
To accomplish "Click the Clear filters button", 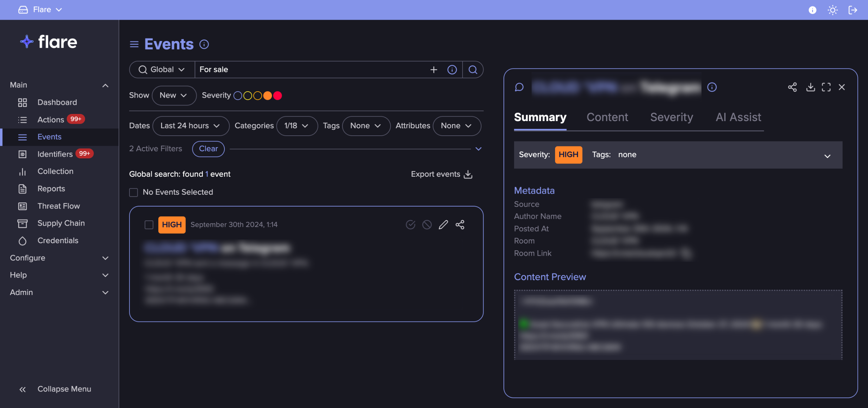I will tap(208, 149).
